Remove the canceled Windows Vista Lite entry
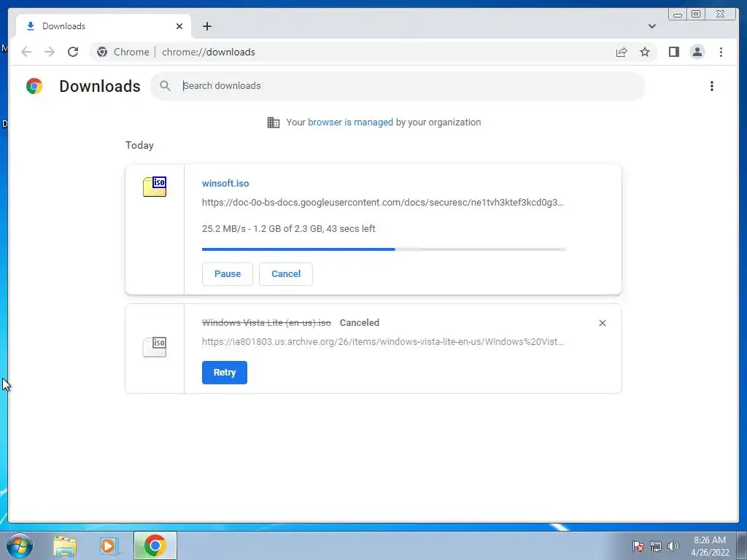 coord(602,323)
